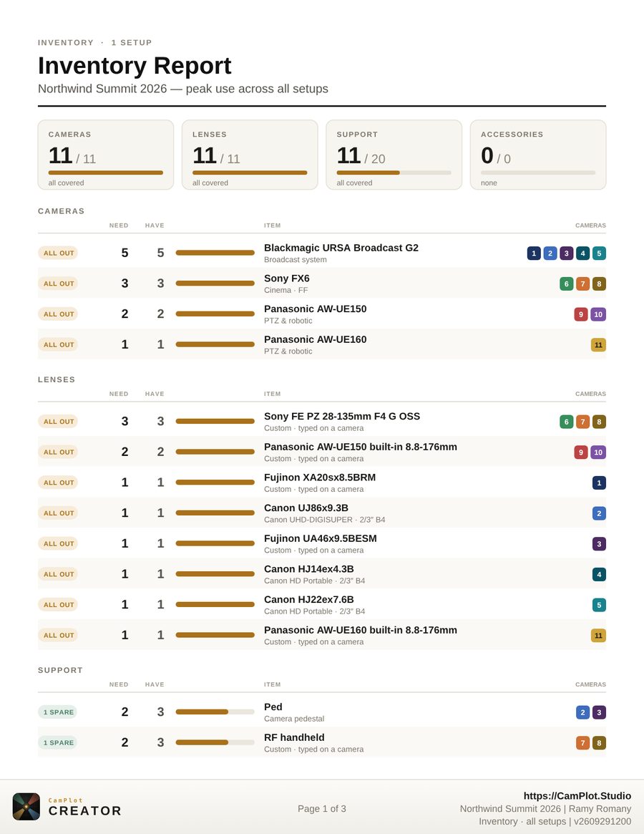Click 'Page 1 of 3' footer text
This screenshot has width=644, height=834.
322,808
